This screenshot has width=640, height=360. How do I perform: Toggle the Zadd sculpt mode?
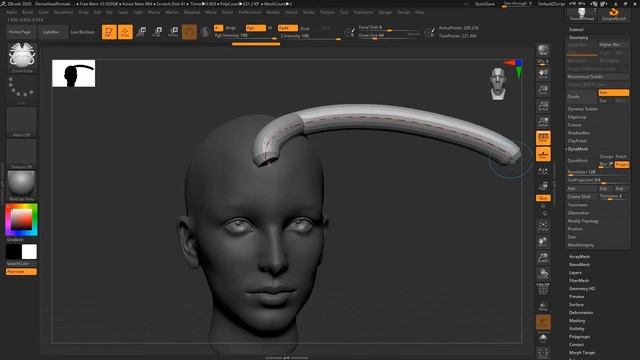click(287, 28)
